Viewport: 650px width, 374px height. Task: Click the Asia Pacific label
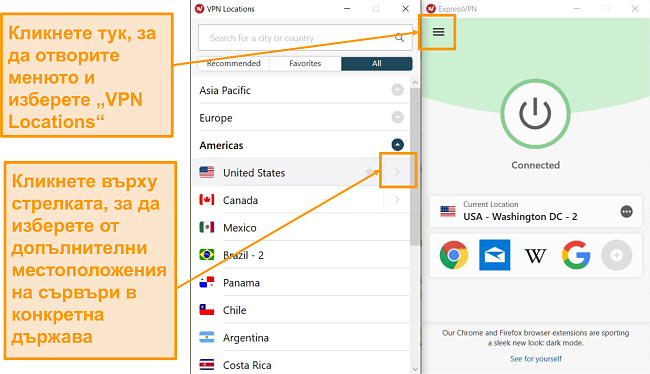click(225, 90)
